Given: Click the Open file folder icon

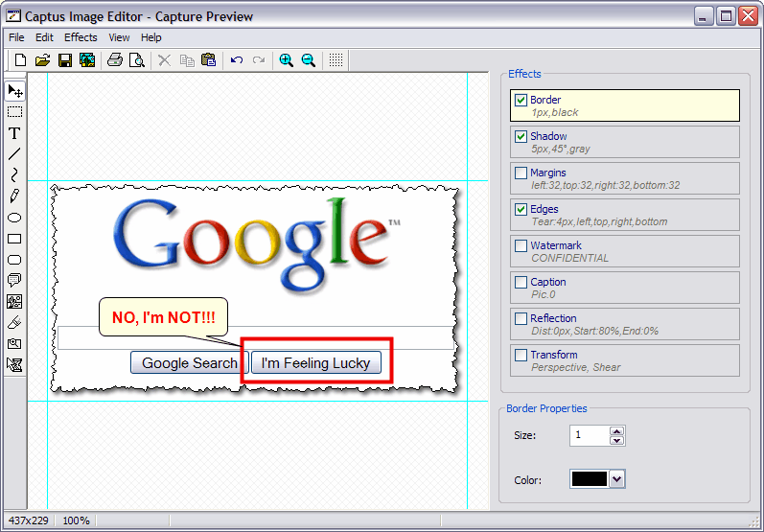Looking at the screenshot, I should click(x=43, y=60).
